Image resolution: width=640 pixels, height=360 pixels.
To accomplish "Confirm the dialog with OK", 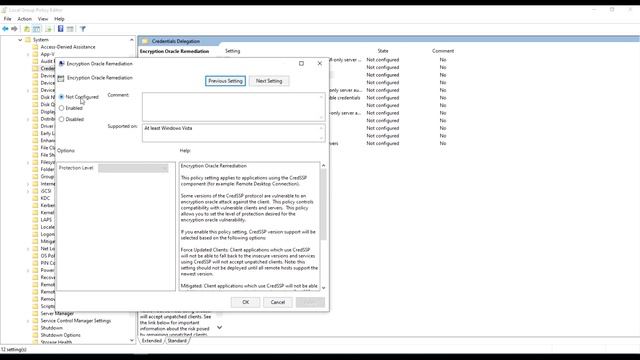I will pyautogui.click(x=246, y=302).
